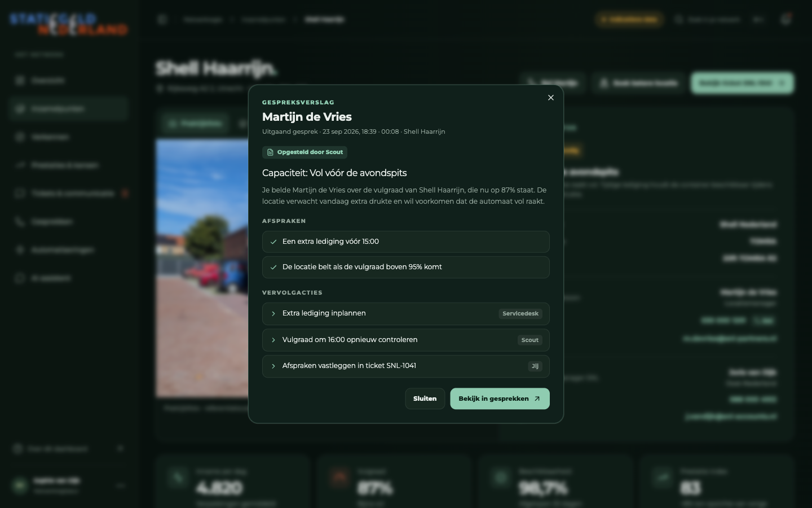
Task: Open 'Bekijk in gesprekken'
Action: [500, 398]
